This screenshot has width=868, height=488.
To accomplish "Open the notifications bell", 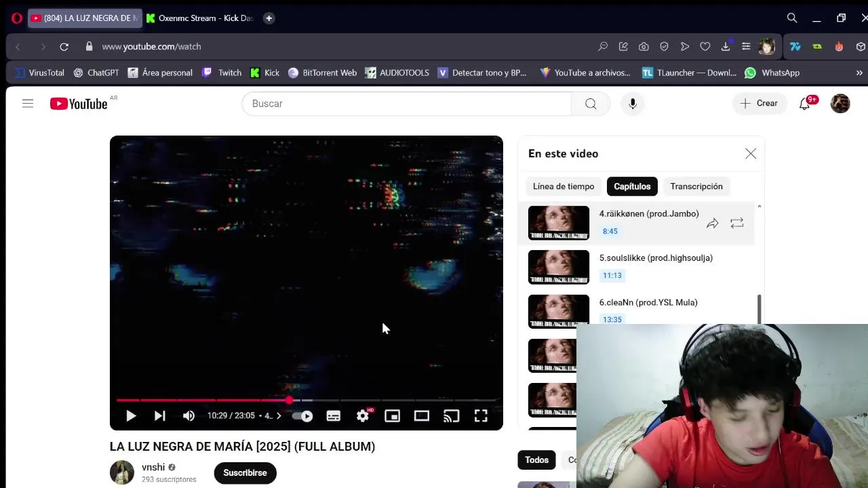I will (x=805, y=104).
